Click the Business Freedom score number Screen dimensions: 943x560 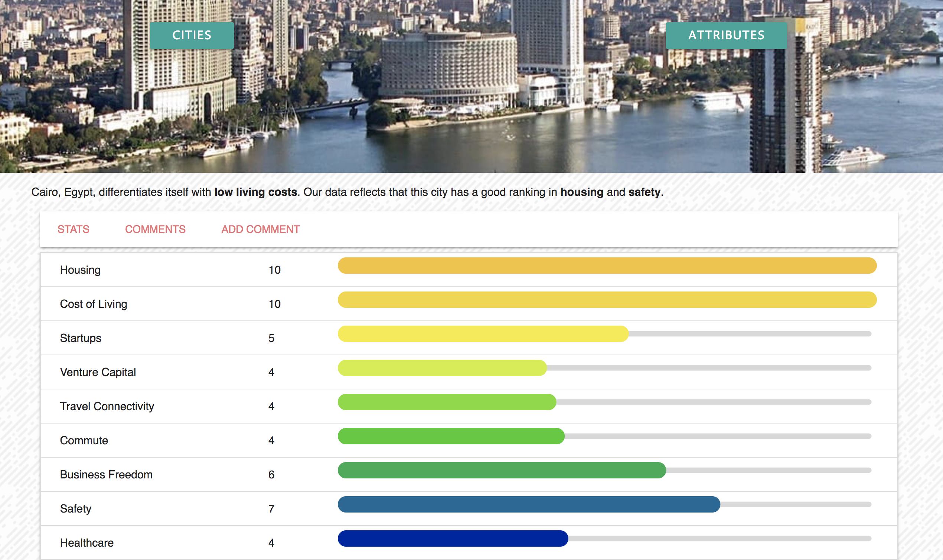pyautogui.click(x=271, y=475)
